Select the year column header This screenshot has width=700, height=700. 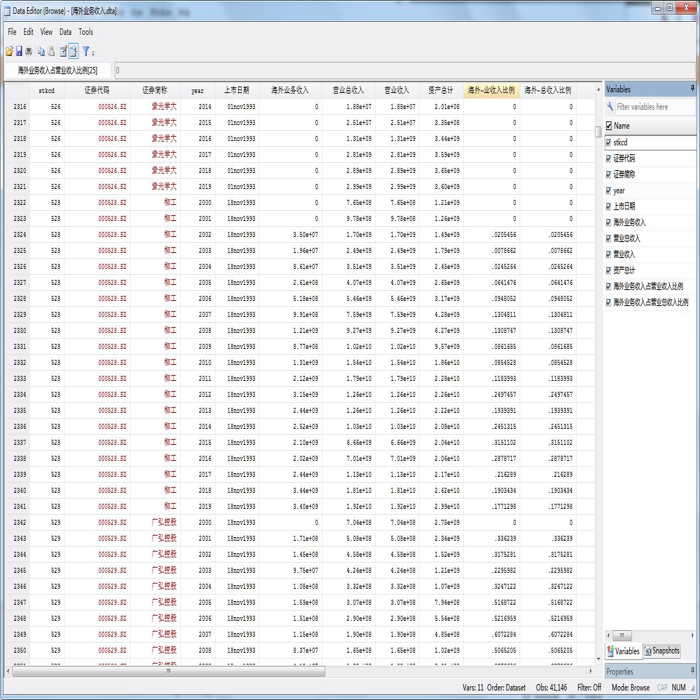(197, 90)
